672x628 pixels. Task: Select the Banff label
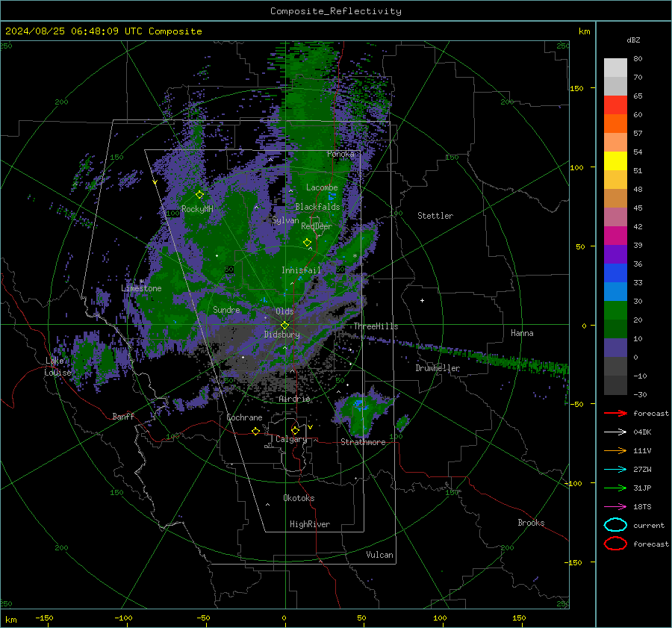coord(123,416)
